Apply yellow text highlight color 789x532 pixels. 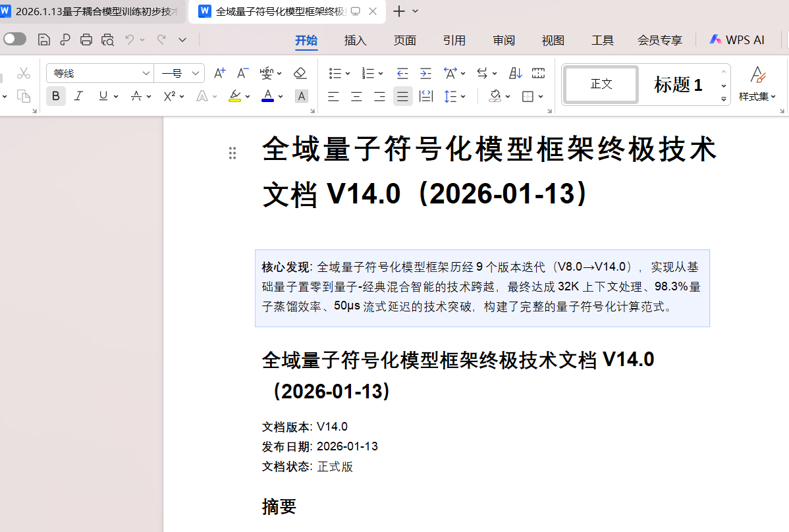(x=234, y=96)
